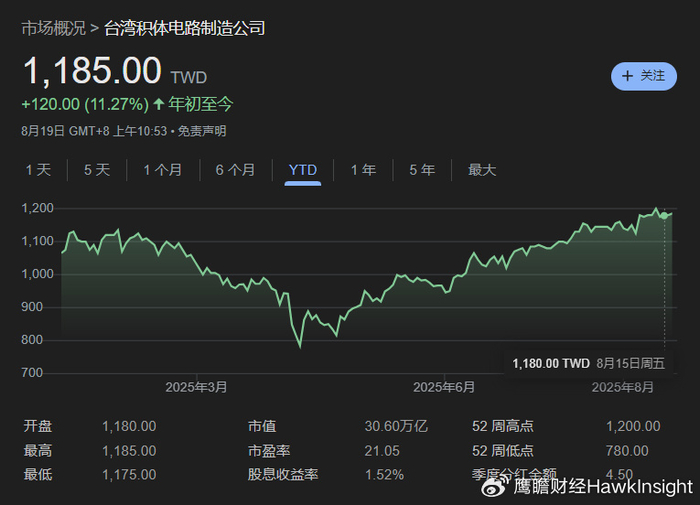
Task: Click the 关注 follow button
Action: pos(644,76)
